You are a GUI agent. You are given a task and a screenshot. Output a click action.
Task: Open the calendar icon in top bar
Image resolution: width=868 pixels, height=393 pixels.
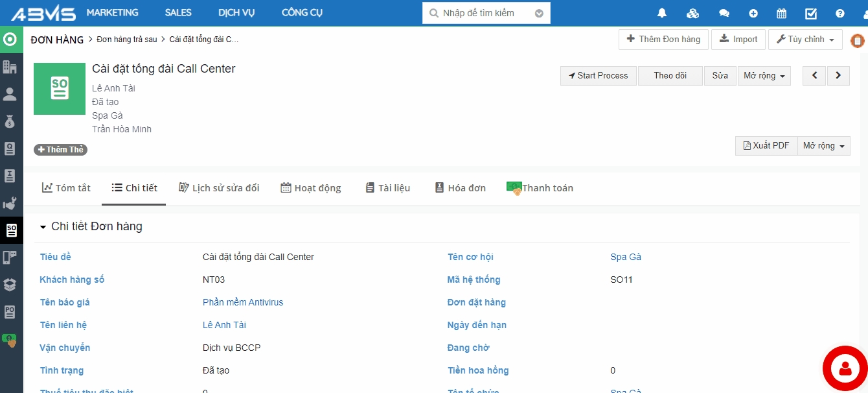782,13
